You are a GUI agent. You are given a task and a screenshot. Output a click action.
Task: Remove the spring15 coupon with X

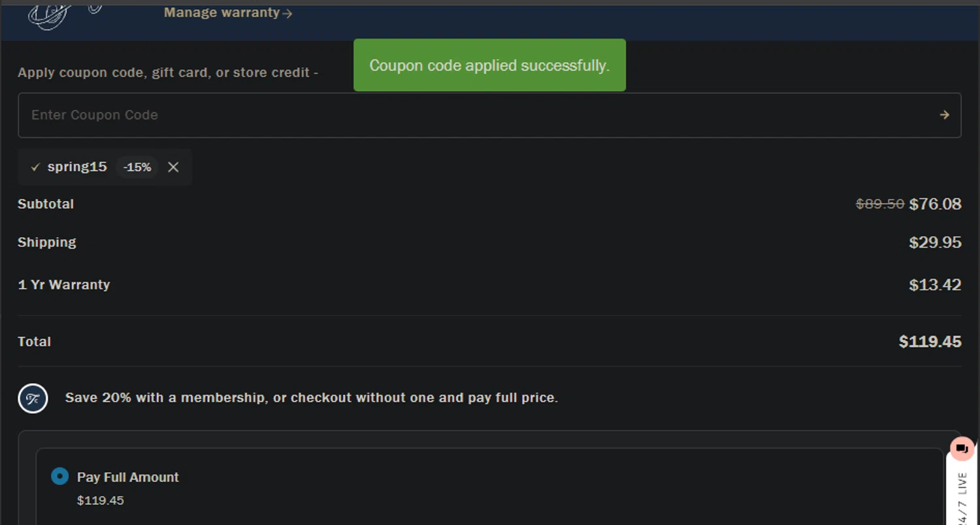pos(173,167)
